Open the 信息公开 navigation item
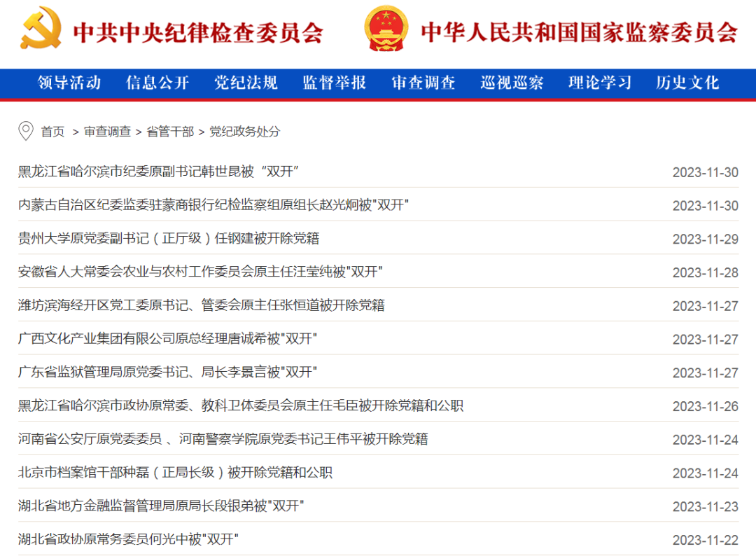The width and height of the screenshot is (756, 556). [157, 83]
